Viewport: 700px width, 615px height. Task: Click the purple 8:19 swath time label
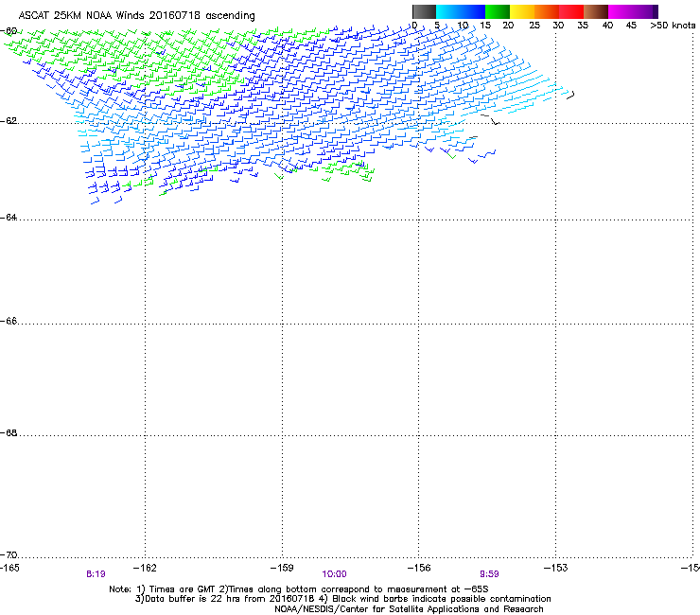click(x=96, y=574)
